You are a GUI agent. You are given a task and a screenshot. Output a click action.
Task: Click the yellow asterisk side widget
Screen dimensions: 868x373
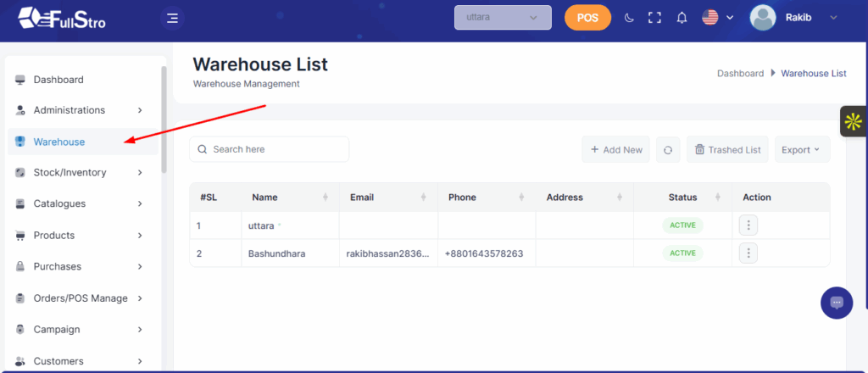tap(853, 122)
